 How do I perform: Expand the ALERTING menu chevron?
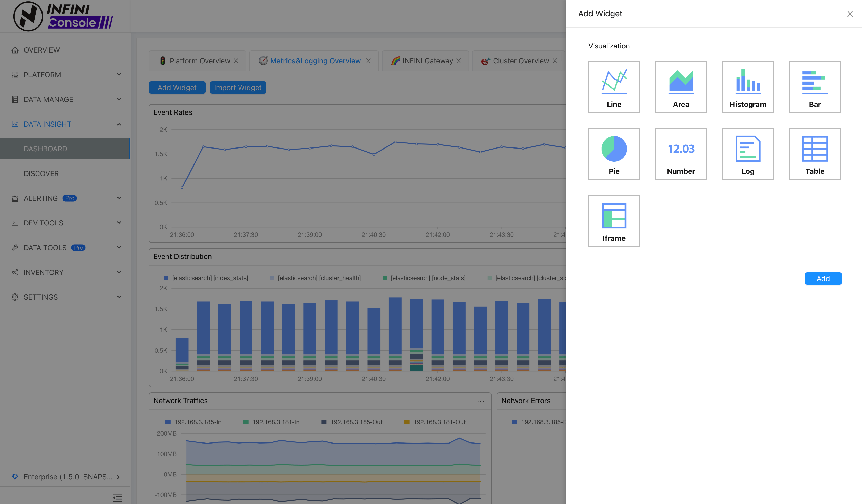pos(119,198)
